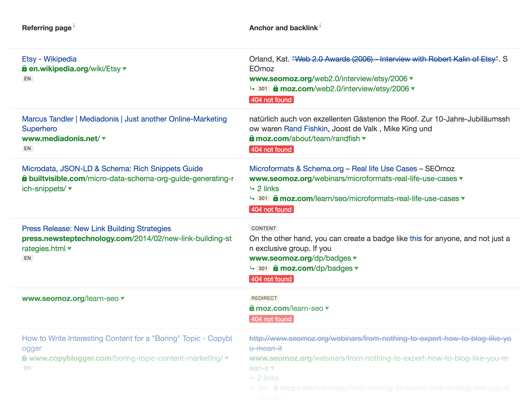Open How to Write Interesting Content Copyblogger link
The width and height of the screenshot is (532, 409).
(x=127, y=343)
